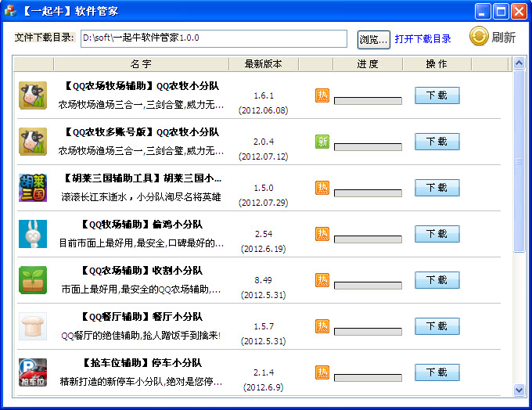
Task: Click version text 8.49 (2012.5.31)
Action: point(264,287)
